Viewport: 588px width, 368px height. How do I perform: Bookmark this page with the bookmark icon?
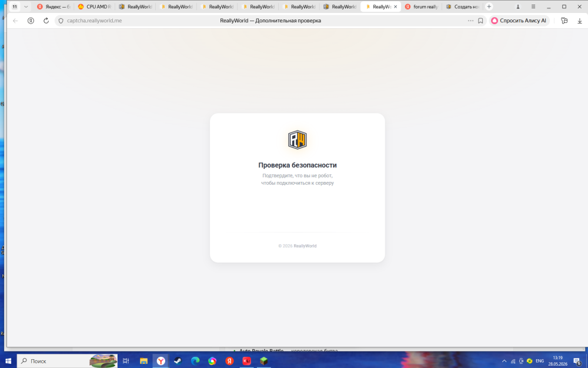pyautogui.click(x=480, y=21)
